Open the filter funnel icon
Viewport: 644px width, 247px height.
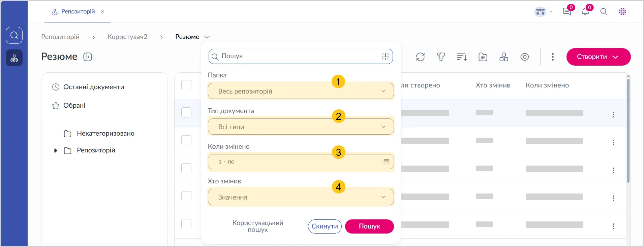(x=441, y=57)
